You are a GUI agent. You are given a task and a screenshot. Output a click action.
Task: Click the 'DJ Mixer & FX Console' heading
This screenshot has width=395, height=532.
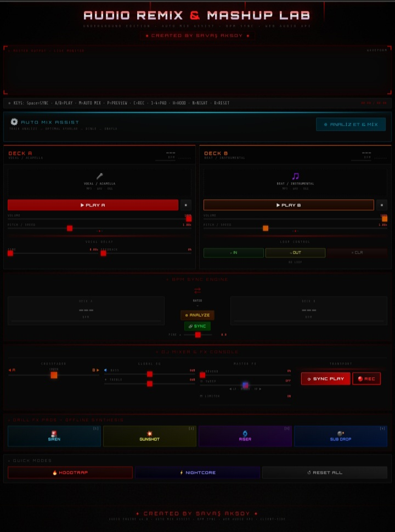pyautogui.click(x=198, y=352)
